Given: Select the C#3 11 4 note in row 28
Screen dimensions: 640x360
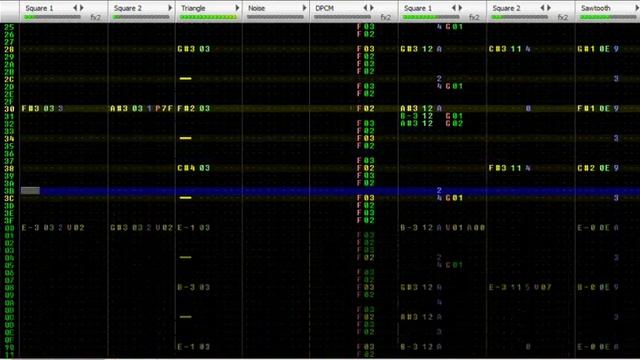Looking at the screenshot, I should click(510, 49).
